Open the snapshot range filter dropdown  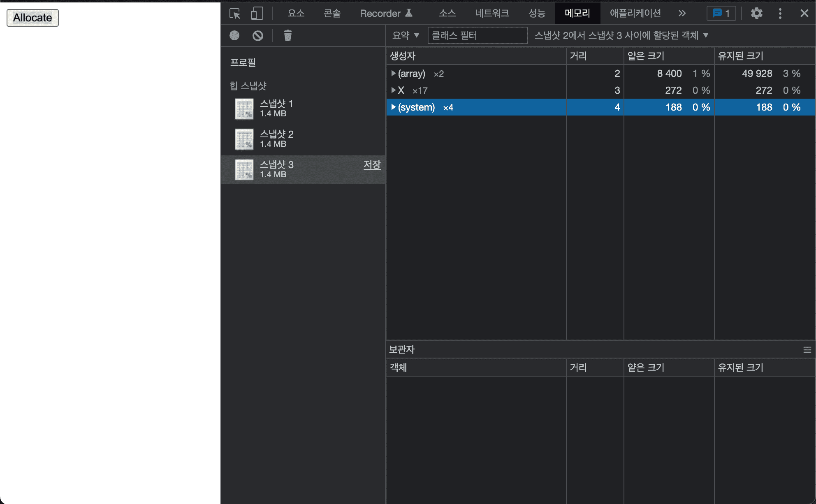coord(620,35)
